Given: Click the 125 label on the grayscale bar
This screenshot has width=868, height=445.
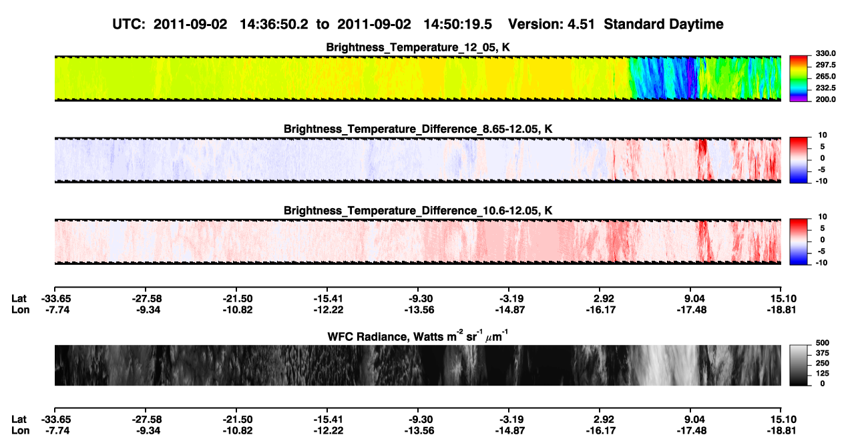Looking at the screenshot, I should pyautogui.click(x=823, y=373).
